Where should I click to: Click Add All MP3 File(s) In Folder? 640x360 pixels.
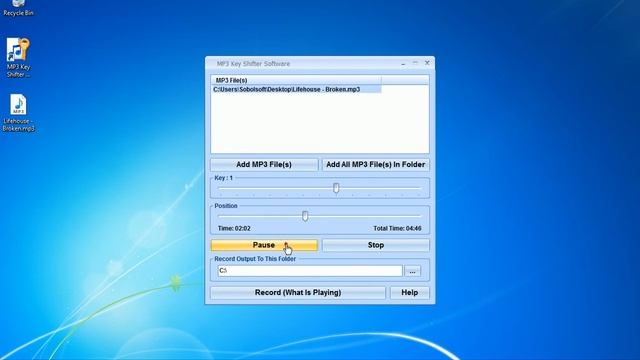(376, 164)
